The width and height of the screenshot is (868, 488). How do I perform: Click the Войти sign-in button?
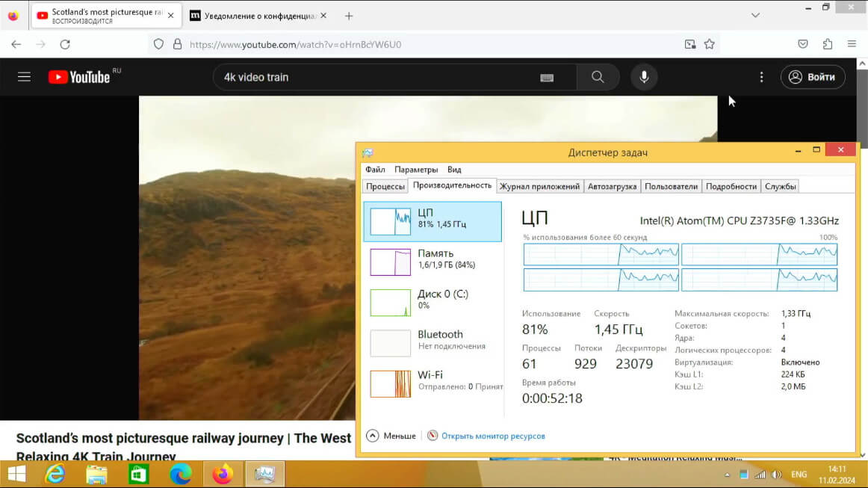coord(813,77)
